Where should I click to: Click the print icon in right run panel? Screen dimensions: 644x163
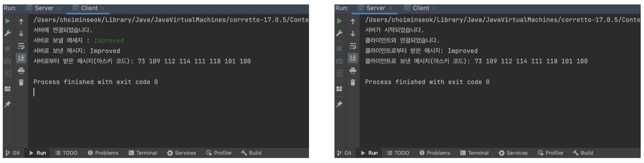353,71
